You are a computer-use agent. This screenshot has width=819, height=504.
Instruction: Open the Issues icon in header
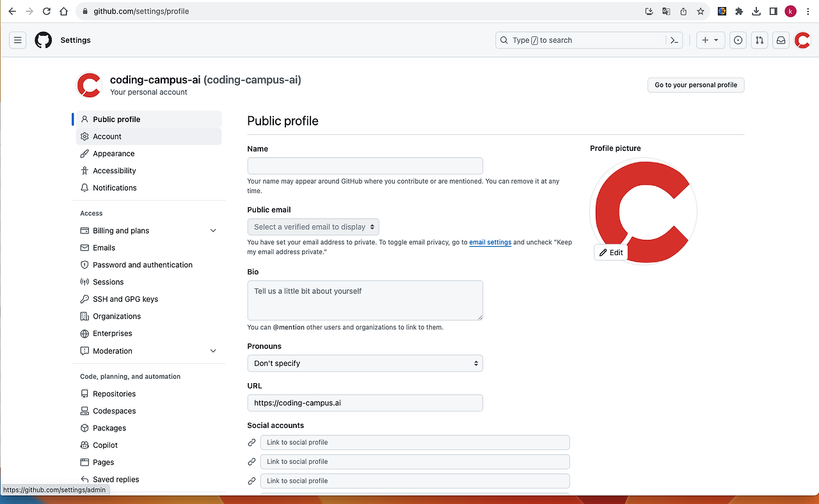point(738,40)
